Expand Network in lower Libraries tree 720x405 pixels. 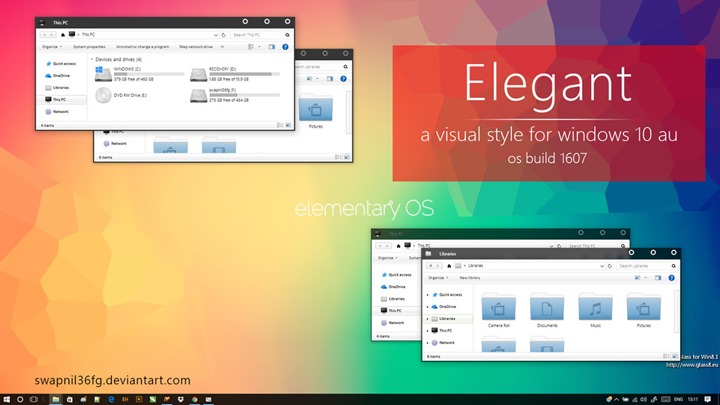[x=428, y=343]
